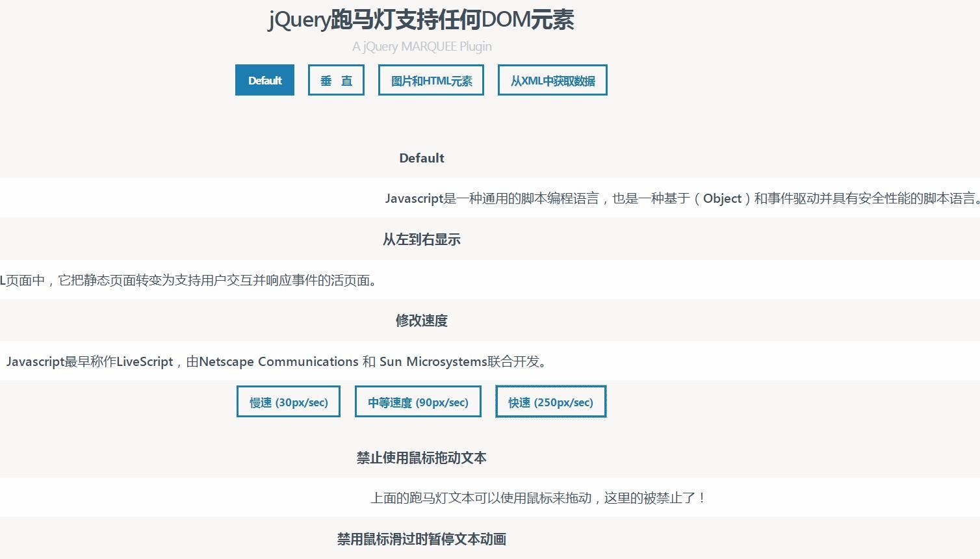Click the subtitle A jQuery MARQUEE Plugin
980x559 pixels.
point(421,46)
